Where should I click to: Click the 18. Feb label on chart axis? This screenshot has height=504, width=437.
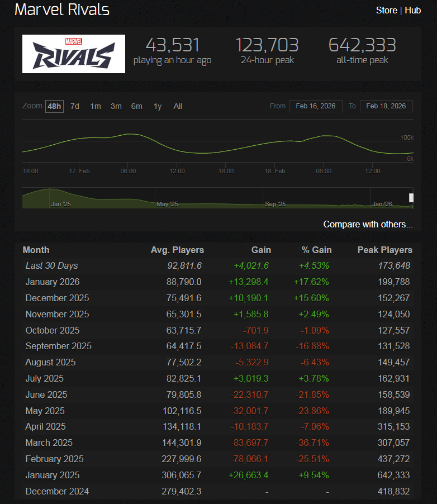275,171
